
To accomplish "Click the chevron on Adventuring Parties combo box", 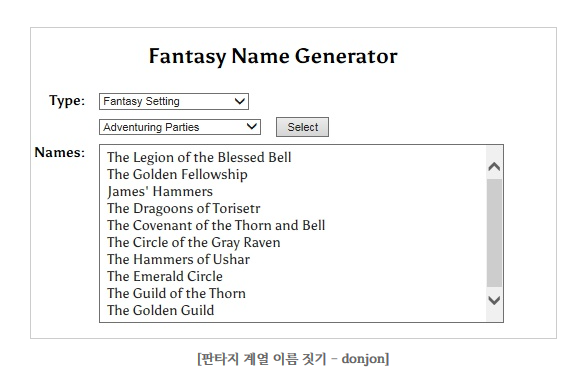I will (252, 127).
